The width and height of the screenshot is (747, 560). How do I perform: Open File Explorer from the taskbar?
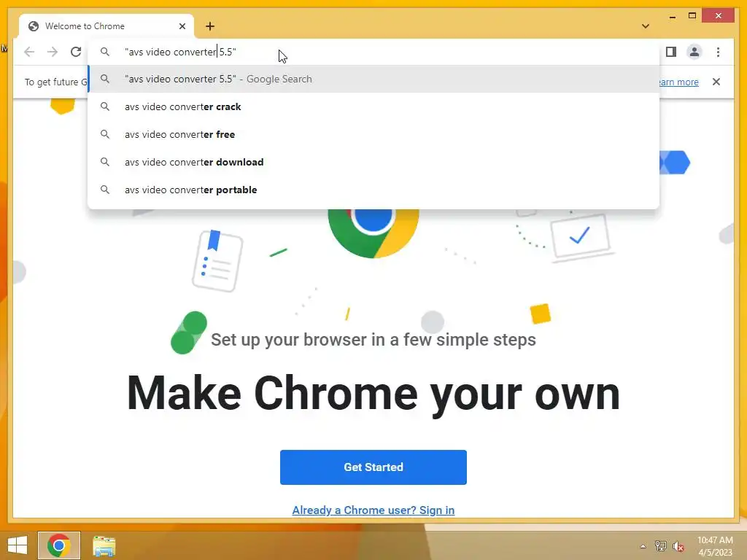104,545
